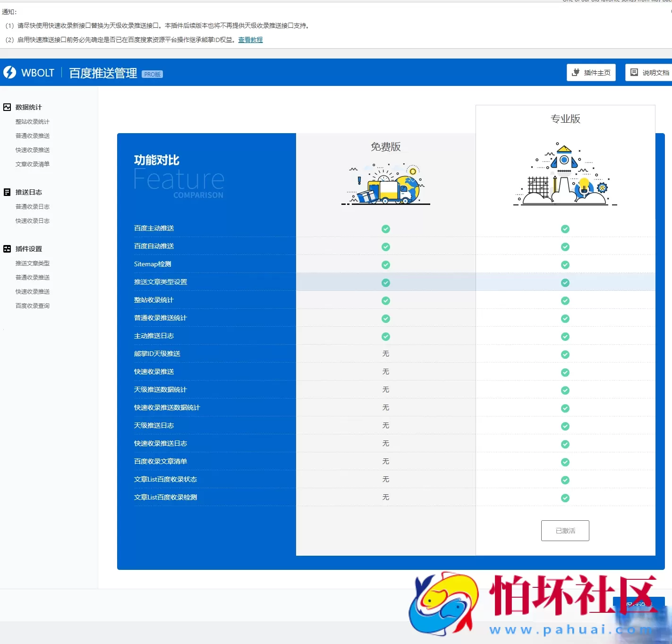
Task: Open the 查看教程 tutorial link
Action: (x=250, y=40)
